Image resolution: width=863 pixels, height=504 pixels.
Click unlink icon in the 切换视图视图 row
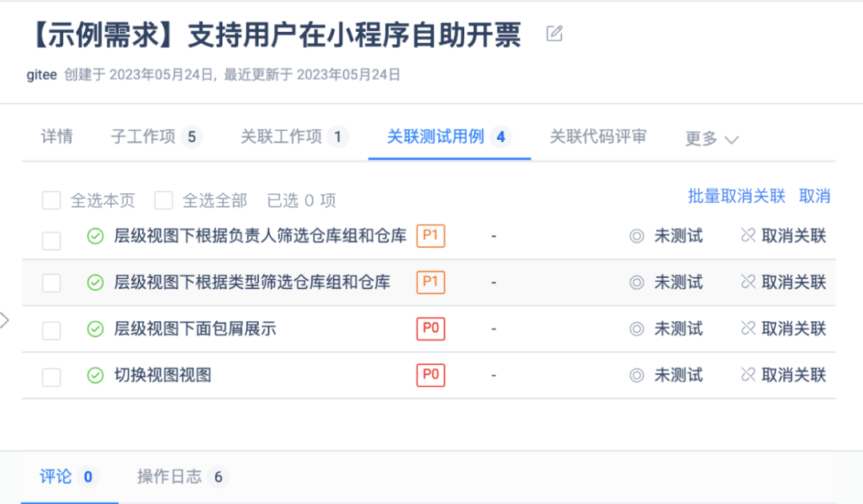point(748,375)
